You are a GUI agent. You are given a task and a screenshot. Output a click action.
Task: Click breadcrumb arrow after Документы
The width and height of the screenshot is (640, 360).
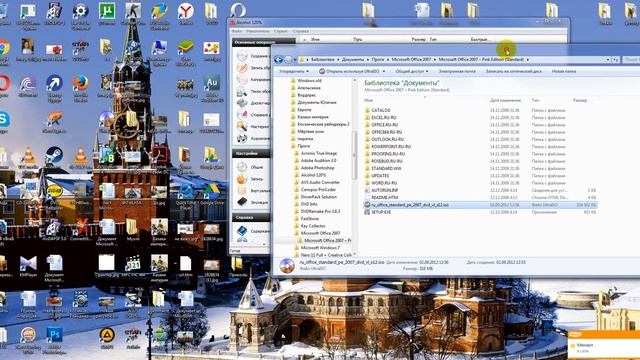coord(368,60)
